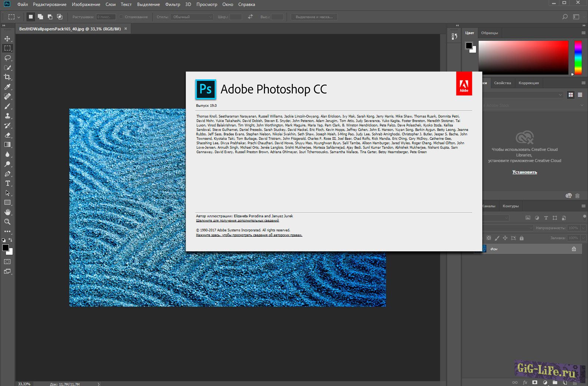Select the Move tool
This screenshot has width=588, height=386.
7,39
